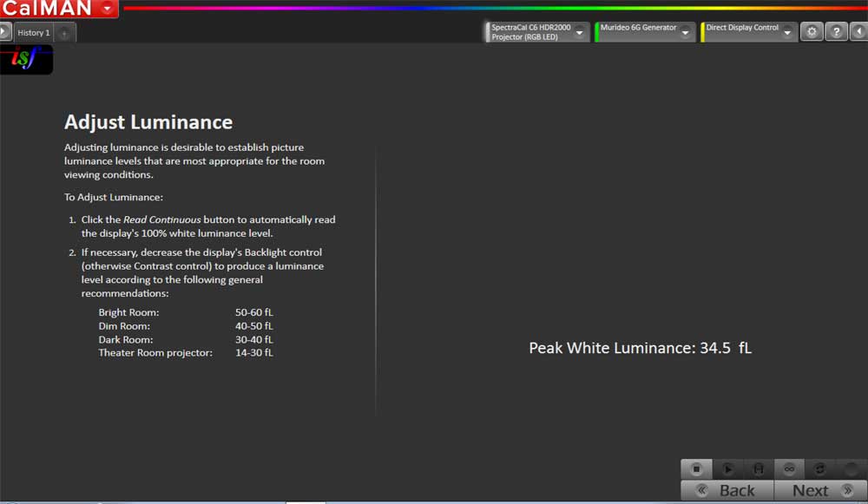Viewport: 868px width, 504px height.
Task: Click the Stop reading button
Action: pos(696,469)
